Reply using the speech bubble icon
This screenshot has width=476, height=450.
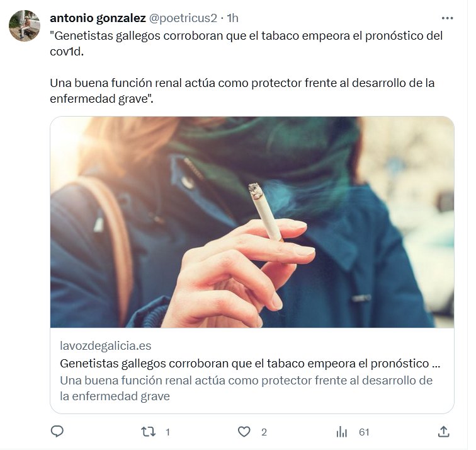pyautogui.click(x=57, y=432)
